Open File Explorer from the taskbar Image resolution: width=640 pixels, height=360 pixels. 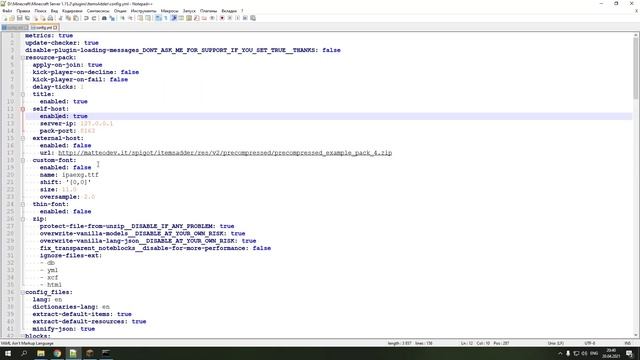point(41,353)
